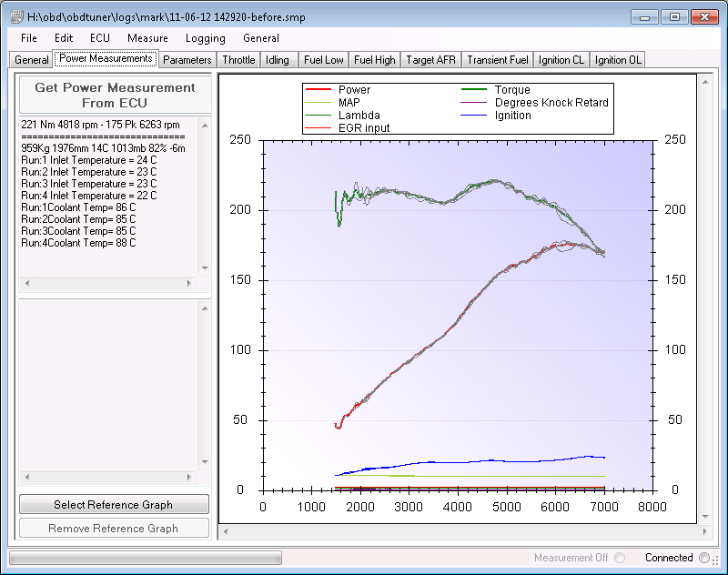The width and height of the screenshot is (728, 575).
Task: Switch to the Ignition CL tab
Action: [x=561, y=60]
